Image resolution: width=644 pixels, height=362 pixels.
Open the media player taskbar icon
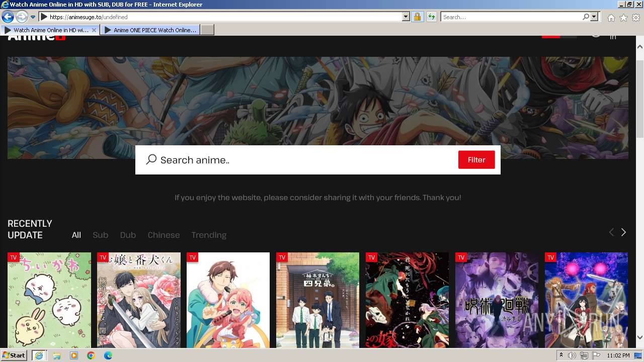(x=74, y=355)
